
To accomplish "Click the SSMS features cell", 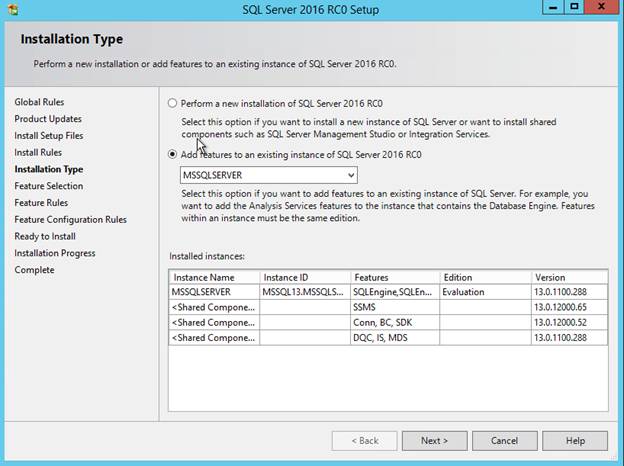I will pos(395,307).
